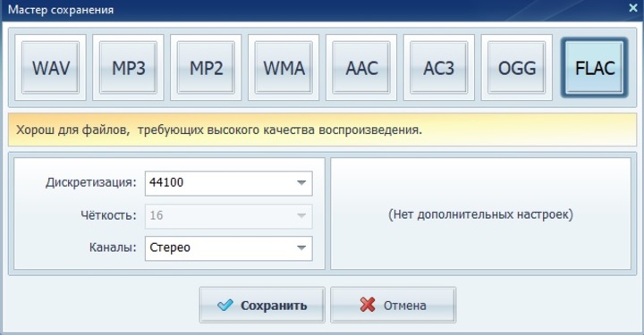Open the Дискретизация dropdown showing 44100

tap(228, 183)
